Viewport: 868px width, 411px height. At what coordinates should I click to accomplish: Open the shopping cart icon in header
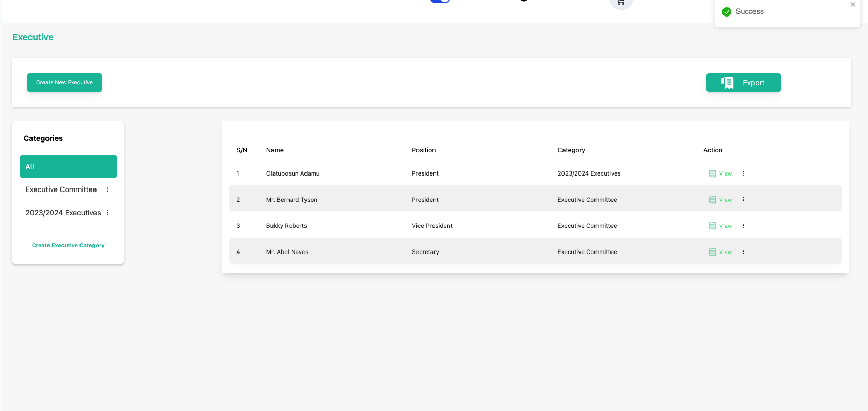coord(621,3)
